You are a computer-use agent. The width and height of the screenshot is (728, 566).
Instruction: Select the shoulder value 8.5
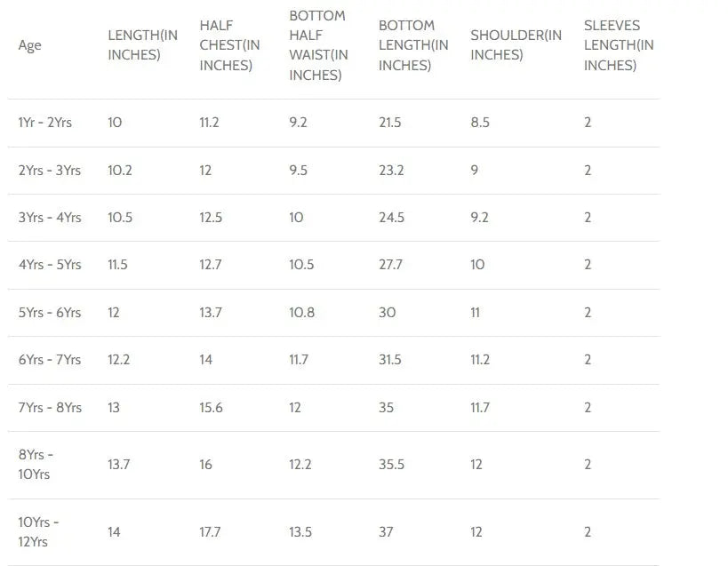(x=480, y=123)
